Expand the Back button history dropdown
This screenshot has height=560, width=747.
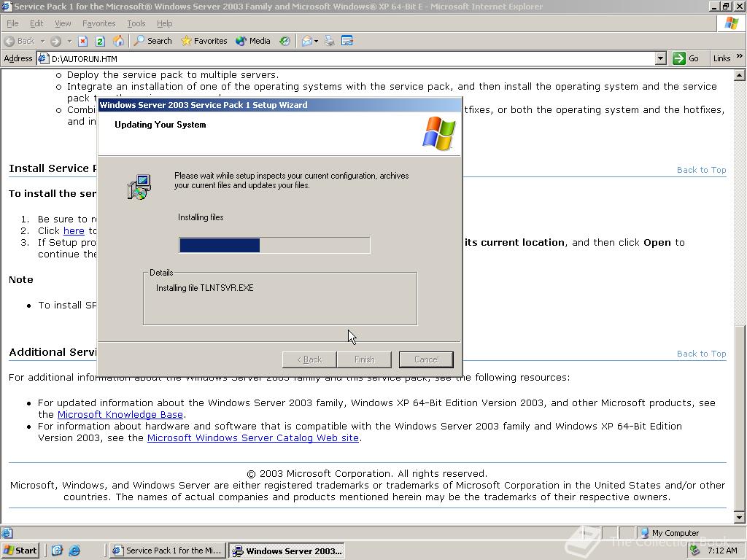[x=42, y=41]
